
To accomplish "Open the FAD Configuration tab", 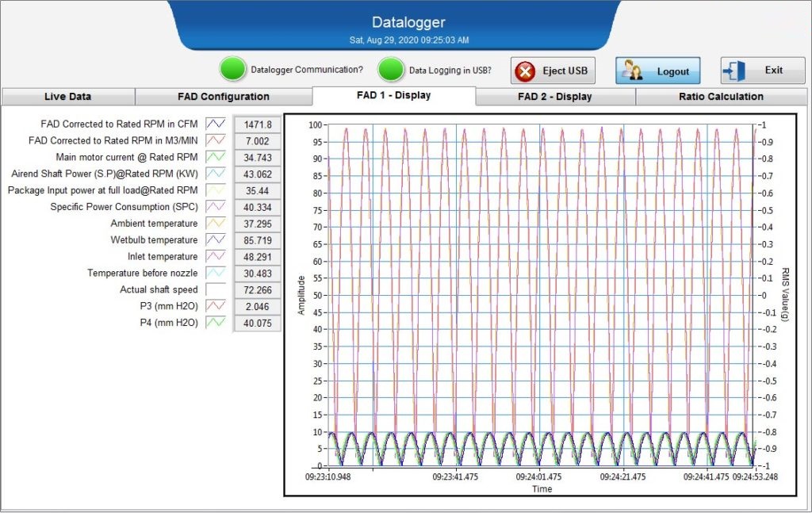I will point(224,97).
